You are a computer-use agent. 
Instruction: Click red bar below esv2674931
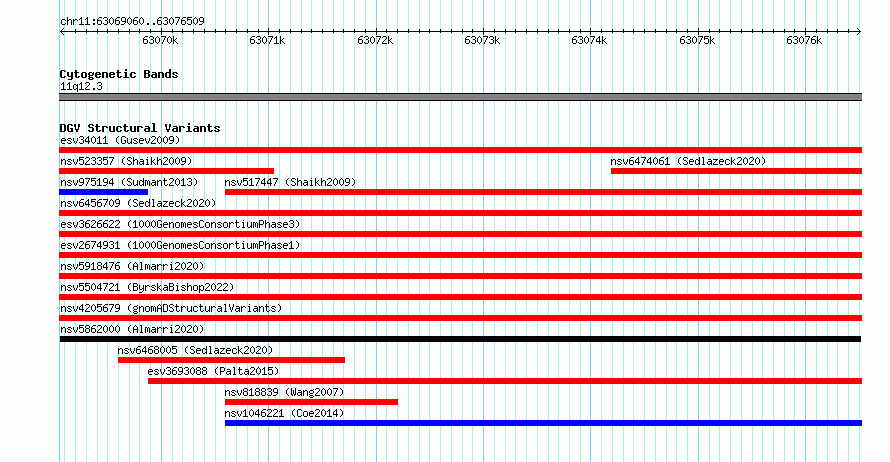460,255
